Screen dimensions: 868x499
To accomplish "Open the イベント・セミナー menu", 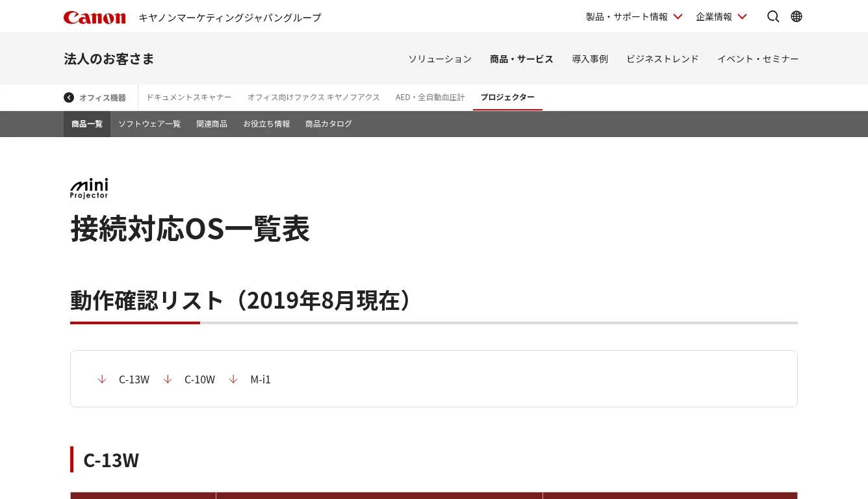I will coord(758,59).
